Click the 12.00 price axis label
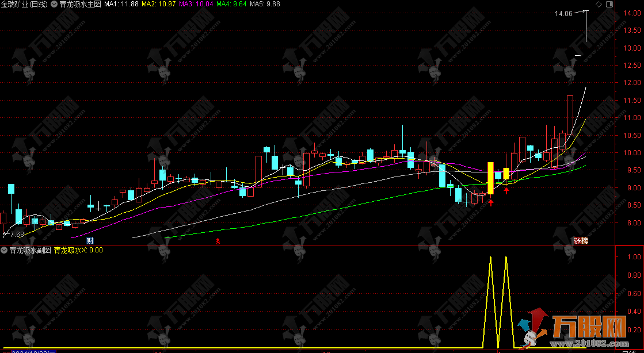Image resolution: width=644 pixels, height=353 pixels. click(632, 83)
